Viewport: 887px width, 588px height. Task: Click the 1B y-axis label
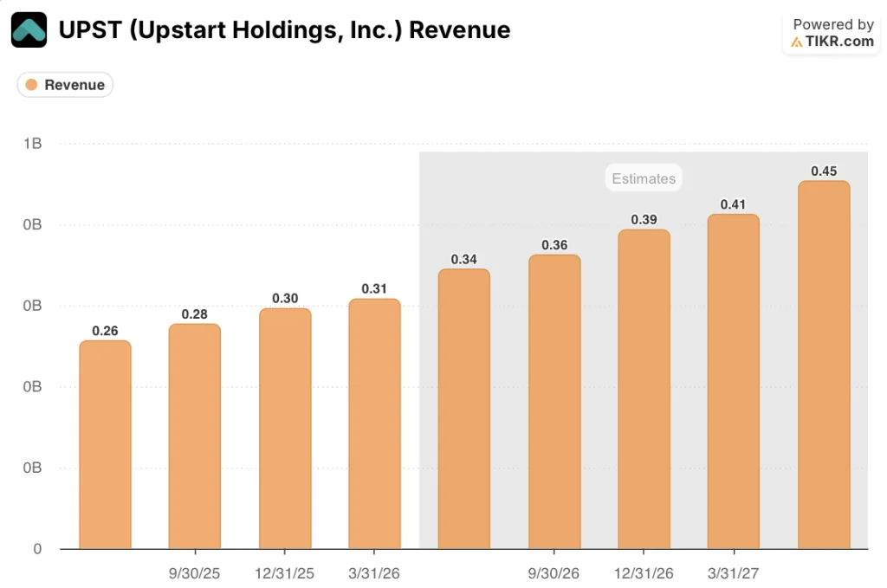[33, 144]
